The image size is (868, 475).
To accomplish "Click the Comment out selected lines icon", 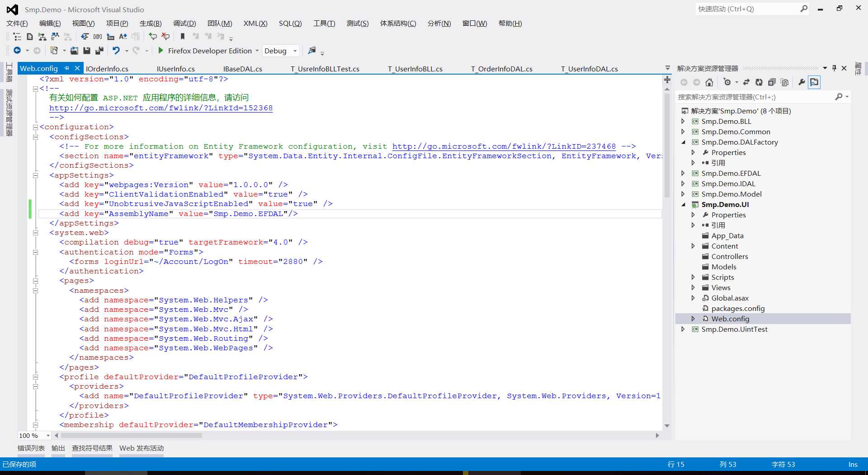I will click(153, 37).
